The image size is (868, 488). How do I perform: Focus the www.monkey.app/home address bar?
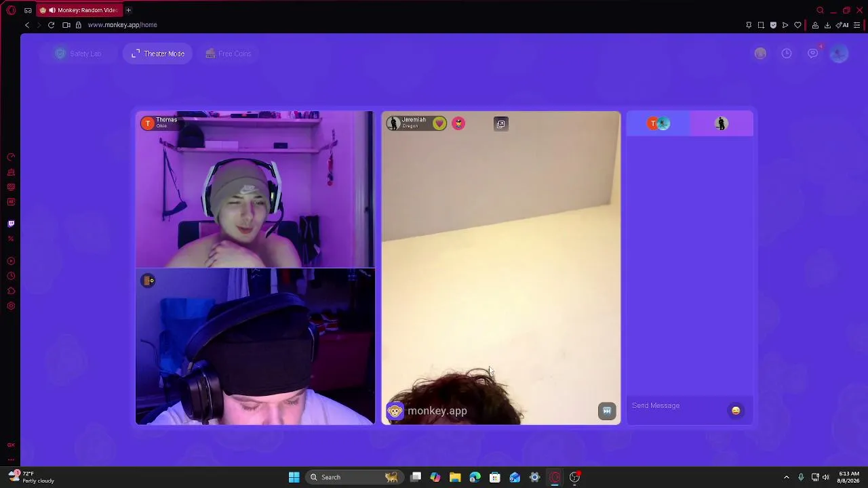point(122,25)
